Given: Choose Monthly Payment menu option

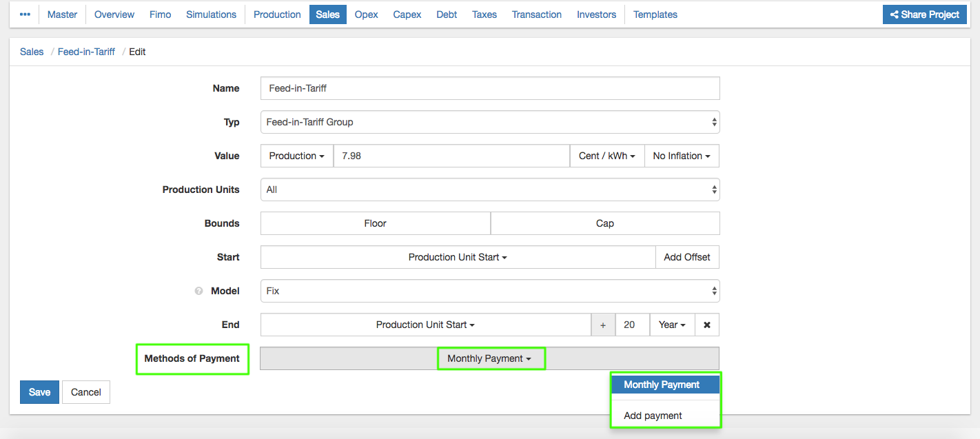Looking at the screenshot, I should pos(662,385).
